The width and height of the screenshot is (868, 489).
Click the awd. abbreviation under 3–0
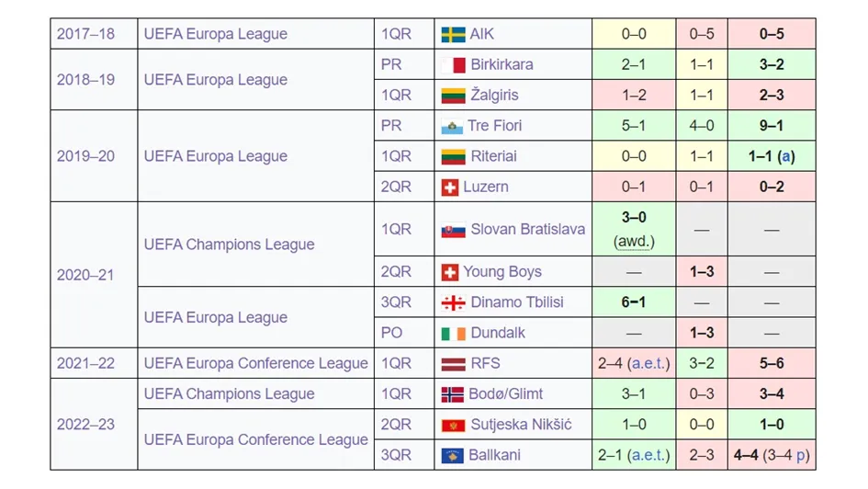[x=634, y=244]
